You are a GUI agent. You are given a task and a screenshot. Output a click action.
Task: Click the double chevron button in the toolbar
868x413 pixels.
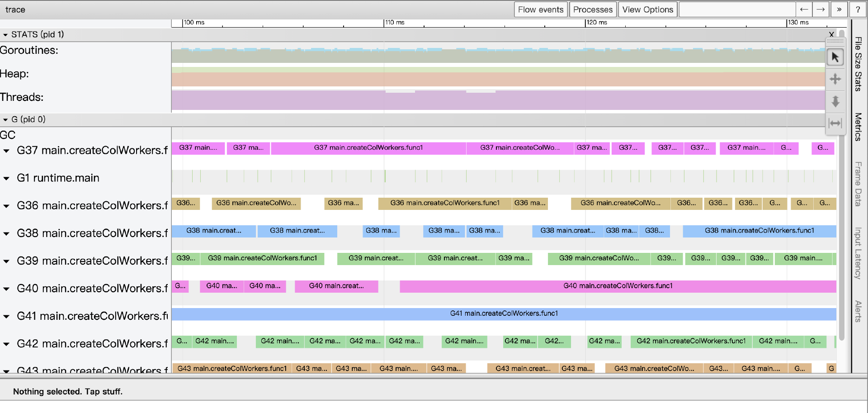tap(839, 9)
